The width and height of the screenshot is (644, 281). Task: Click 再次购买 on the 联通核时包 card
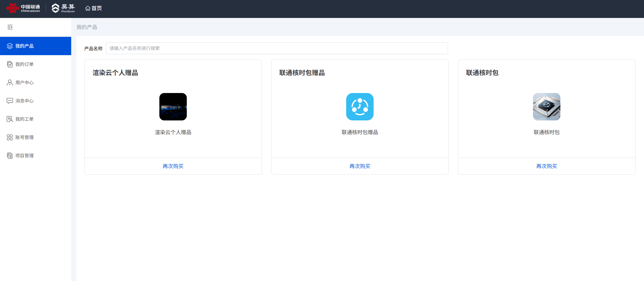(547, 166)
